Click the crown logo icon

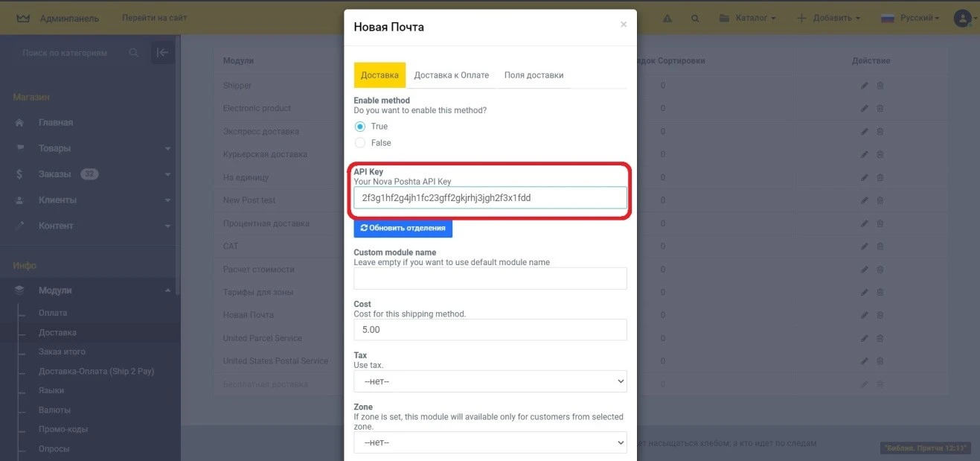tap(23, 19)
